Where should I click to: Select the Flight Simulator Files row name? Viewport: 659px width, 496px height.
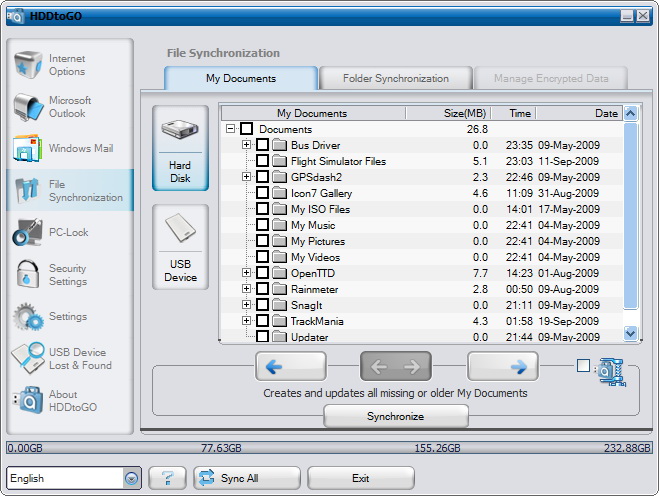(x=338, y=161)
